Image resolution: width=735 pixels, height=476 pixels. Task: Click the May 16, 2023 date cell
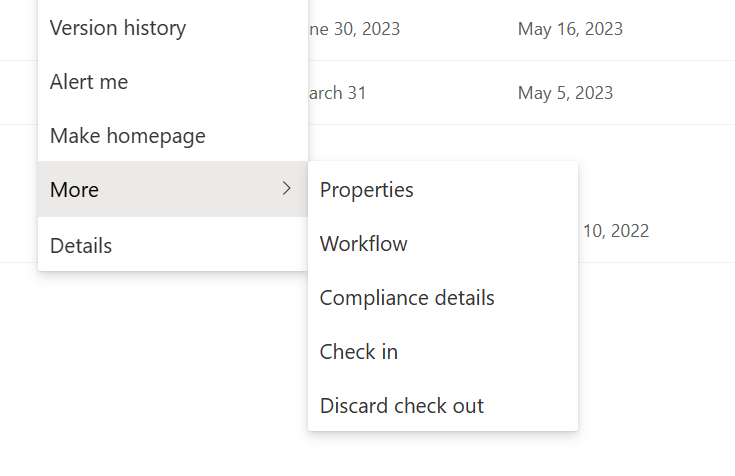tap(570, 29)
